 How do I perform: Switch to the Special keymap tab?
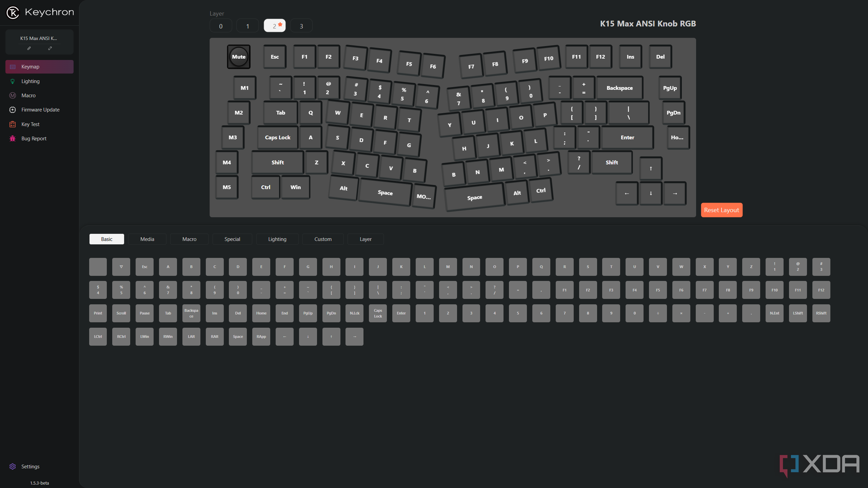coord(232,239)
